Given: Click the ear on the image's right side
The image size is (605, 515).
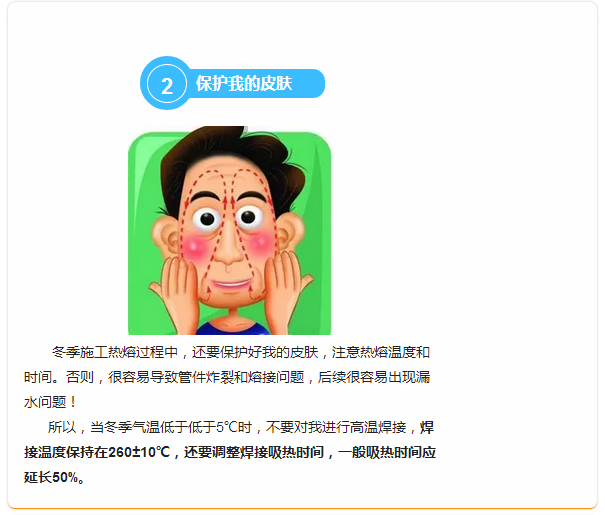Looking at the screenshot, I should [x=289, y=231].
